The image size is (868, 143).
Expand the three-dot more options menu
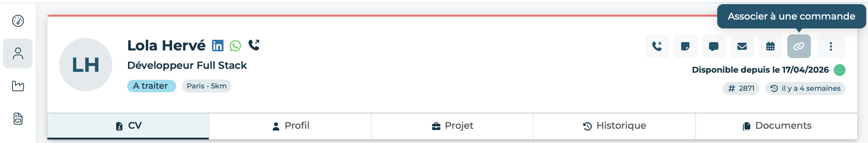pos(831,46)
